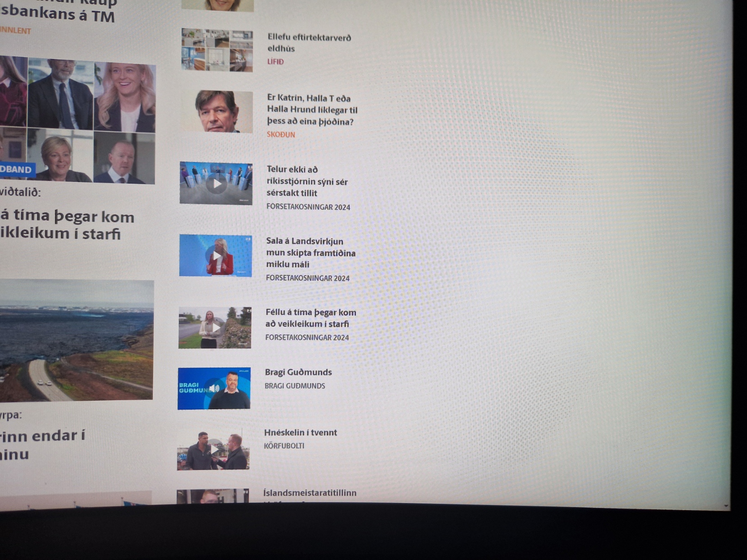Open headline 'Féllu á tíma þegar kom'
The height and width of the screenshot is (560, 747).
tap(310, 318)
